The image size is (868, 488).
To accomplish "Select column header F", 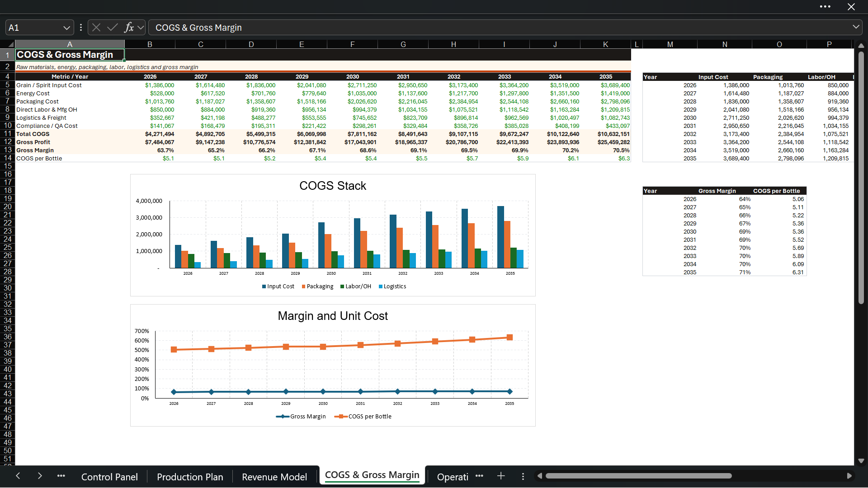I will [x=352, y=44].
